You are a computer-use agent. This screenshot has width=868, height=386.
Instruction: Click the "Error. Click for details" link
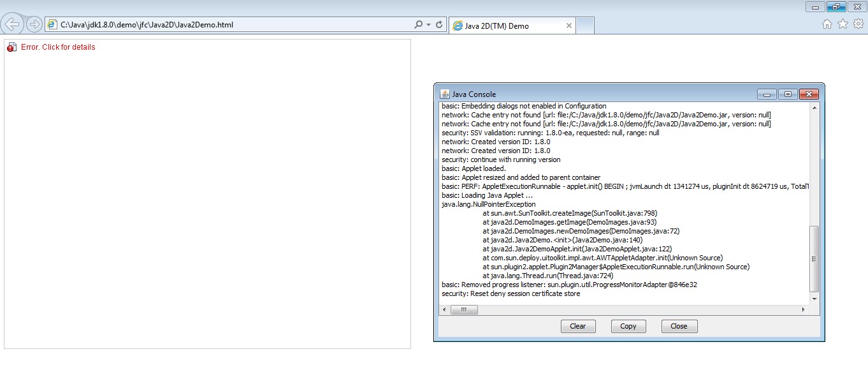point(58,47)
